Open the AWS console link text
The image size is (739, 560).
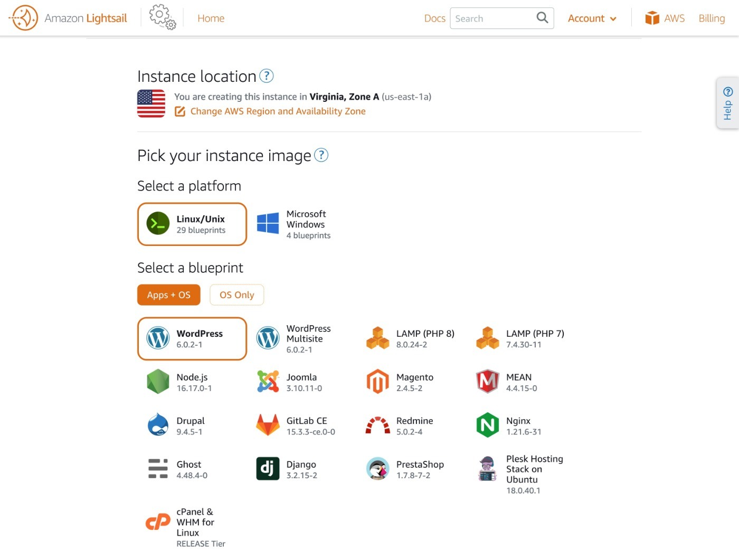pos(675,18)
